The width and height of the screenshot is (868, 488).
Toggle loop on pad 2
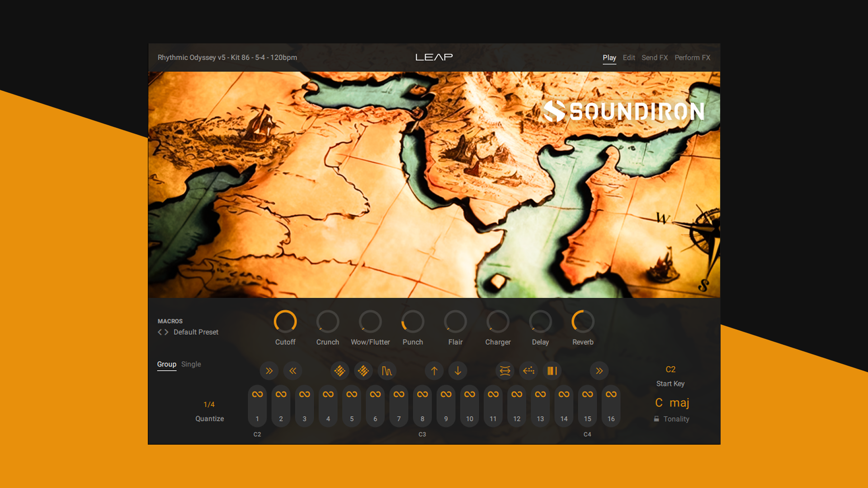(281, 394)
